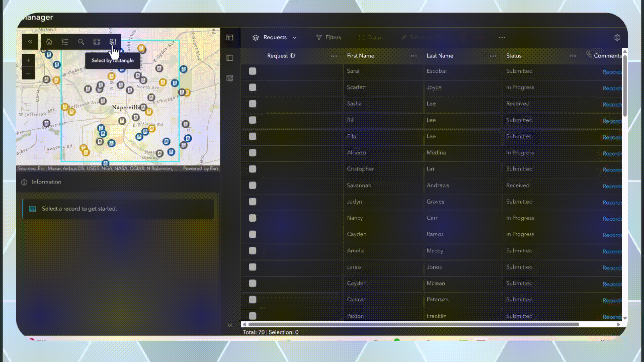Select the Ella Lee row checkbox
Image resolution: width=644 pixels, height=362 pixels.
[x=253, y=136]
